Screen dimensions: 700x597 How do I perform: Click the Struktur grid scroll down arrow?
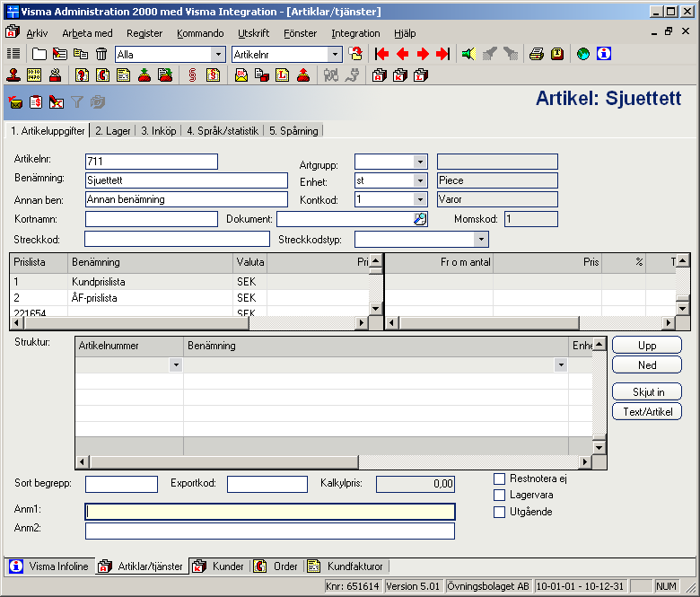(599, 447)
